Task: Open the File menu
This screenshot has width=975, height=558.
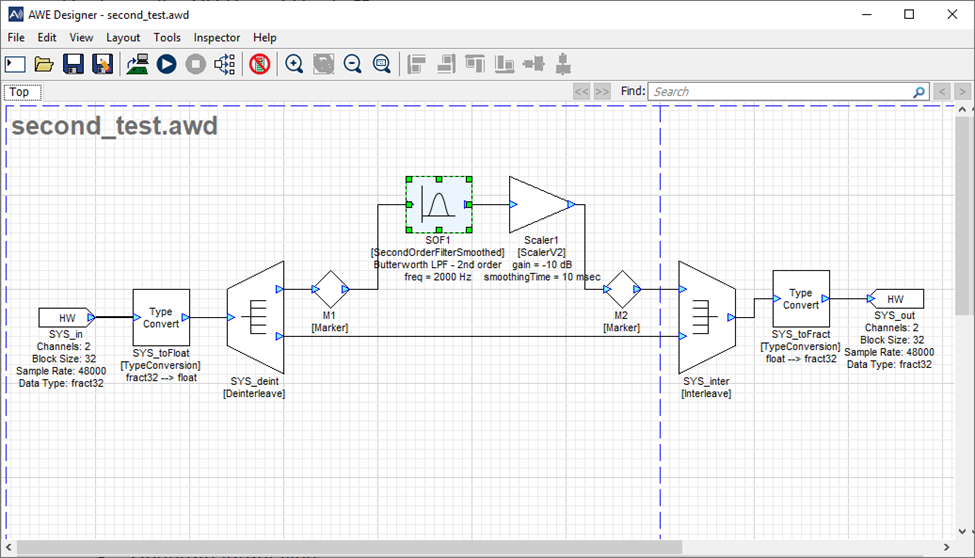Action: pos(16,37)
